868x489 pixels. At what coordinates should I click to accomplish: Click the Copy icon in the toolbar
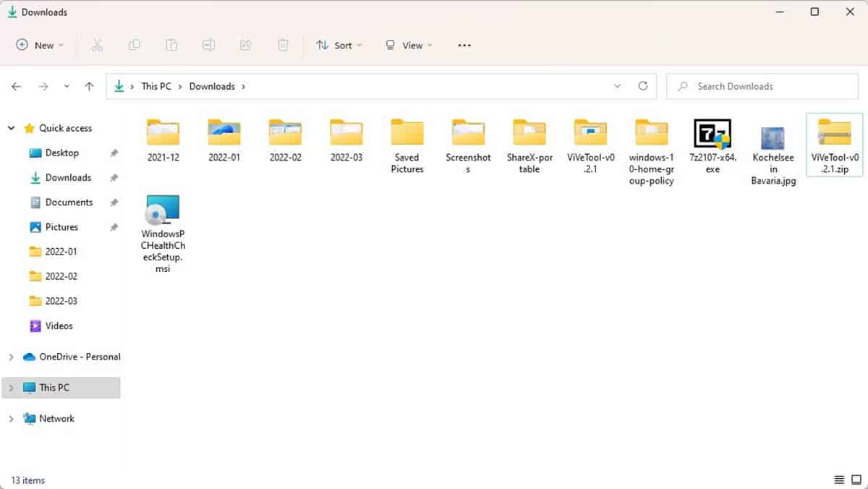135,45
